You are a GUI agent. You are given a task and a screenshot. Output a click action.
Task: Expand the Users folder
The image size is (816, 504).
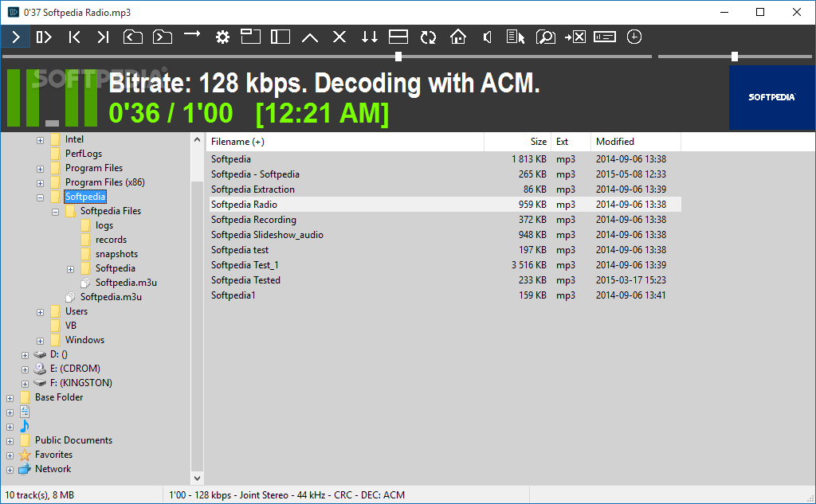coord(40,312)
